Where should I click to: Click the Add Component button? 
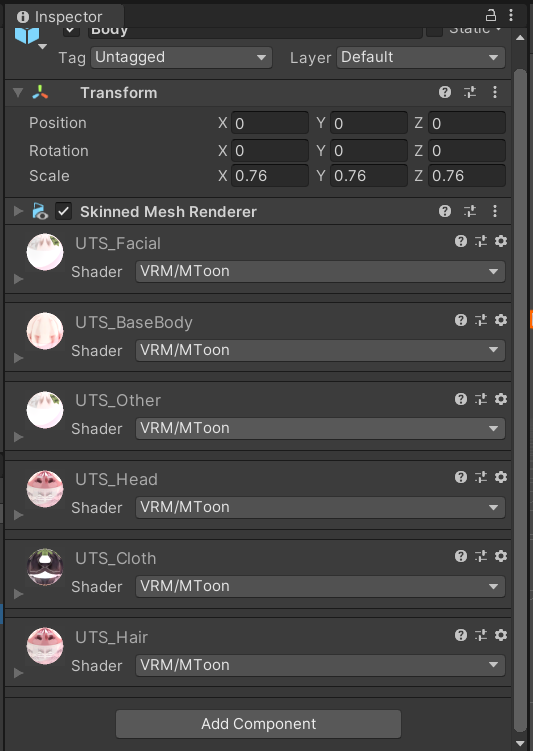[259, 724]
